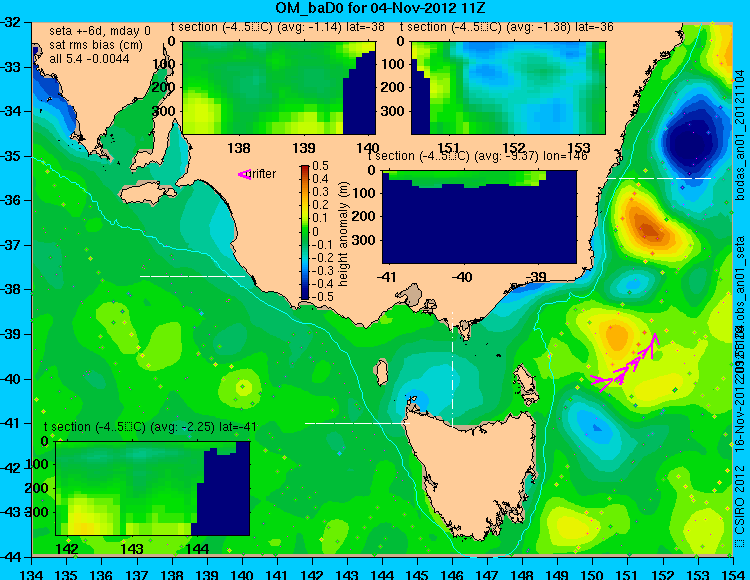Click the '134' longitude axis tick label
750x580 pixels.
click(32, 574)
